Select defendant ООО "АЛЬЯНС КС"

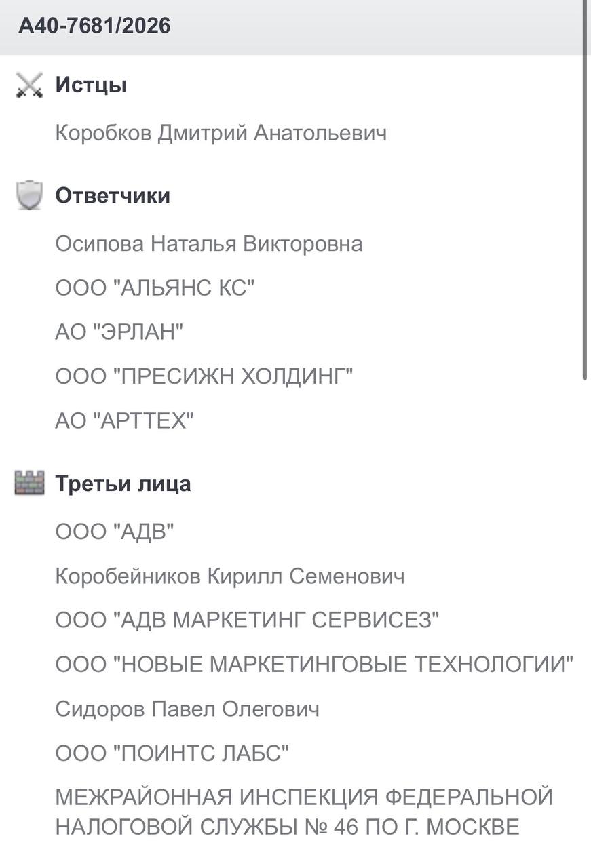coord(155,288)
